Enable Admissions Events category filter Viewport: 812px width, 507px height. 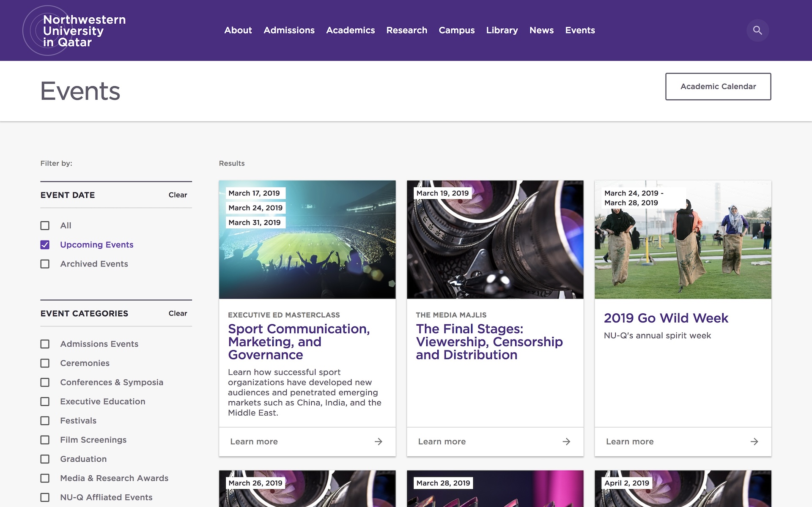coord(45,344)
